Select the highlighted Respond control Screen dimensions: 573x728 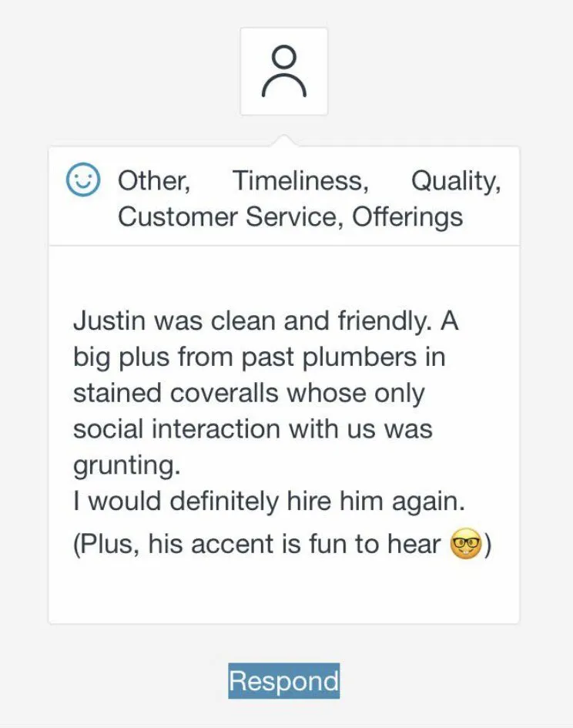[283, 679]
